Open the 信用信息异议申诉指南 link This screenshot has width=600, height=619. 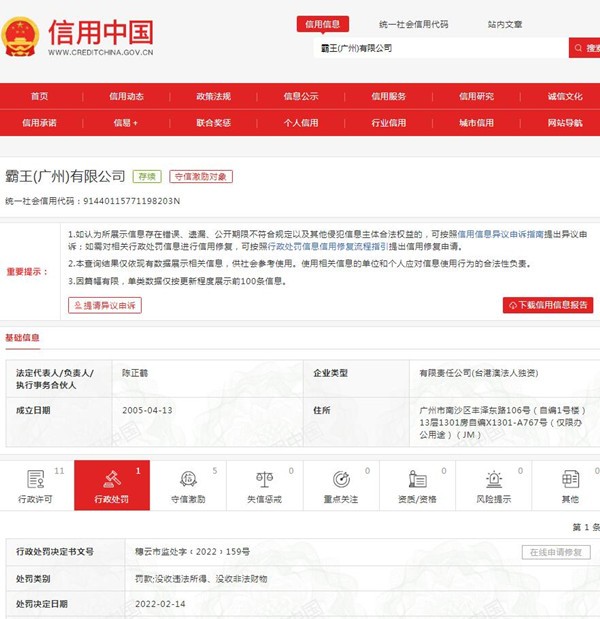pyautogui.click(x=501, y=234)
